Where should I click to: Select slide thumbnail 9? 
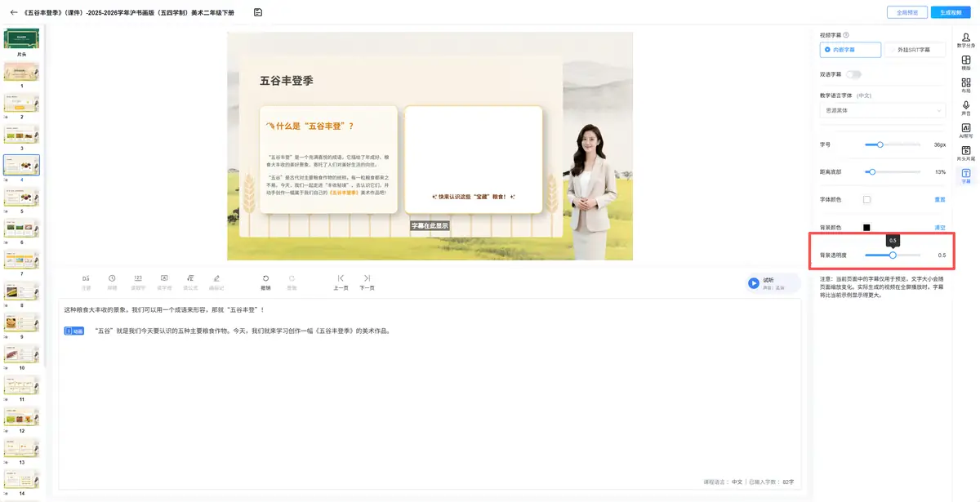21,322
